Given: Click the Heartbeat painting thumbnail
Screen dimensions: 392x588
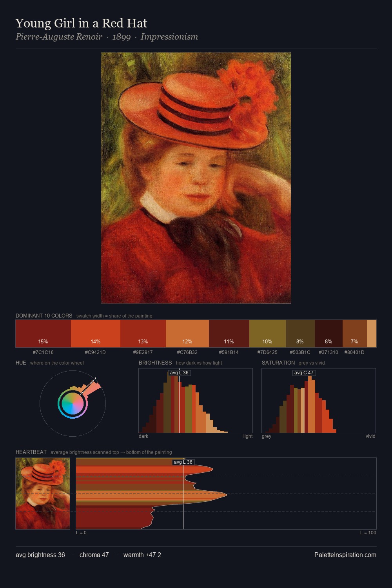Looking at the screenshot, I should pyautogui.click(x=43, y=494).
